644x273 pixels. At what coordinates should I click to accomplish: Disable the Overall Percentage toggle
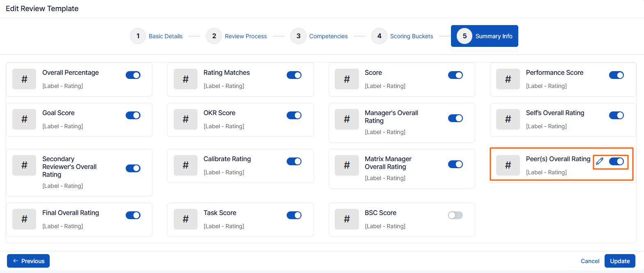coord(133,75)
